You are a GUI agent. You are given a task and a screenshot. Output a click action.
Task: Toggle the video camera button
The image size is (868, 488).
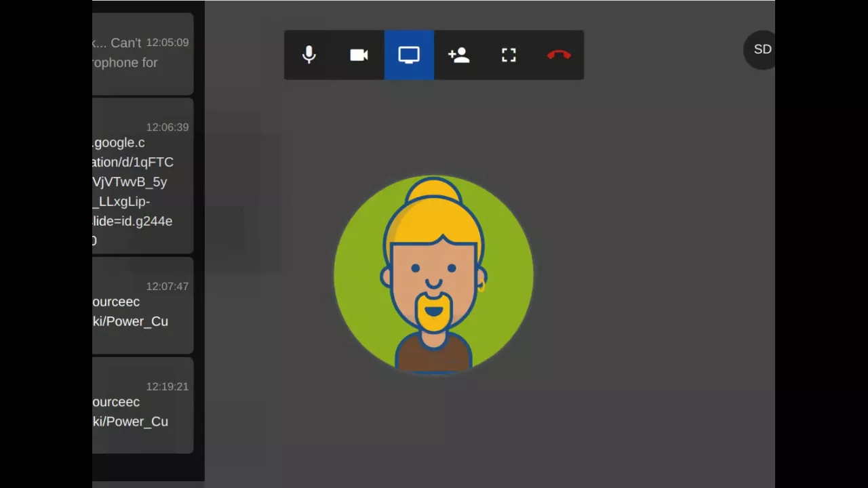click(x=359, y=55)
